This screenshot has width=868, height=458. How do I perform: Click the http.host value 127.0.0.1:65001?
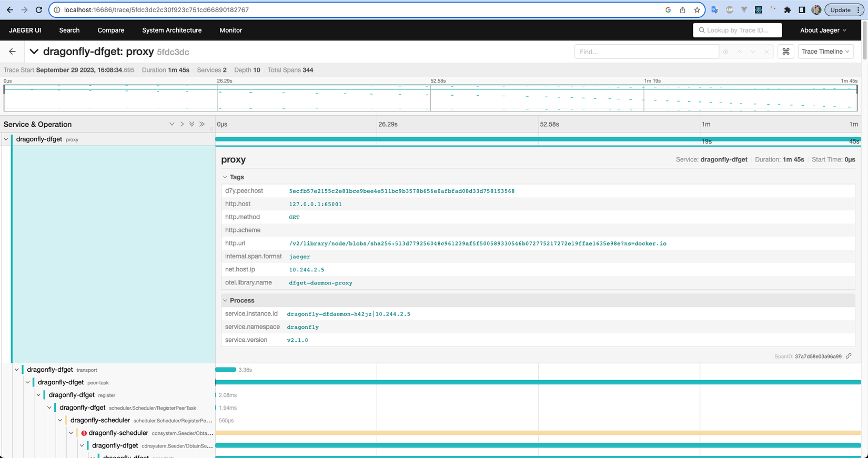click(x=315, y=204)
